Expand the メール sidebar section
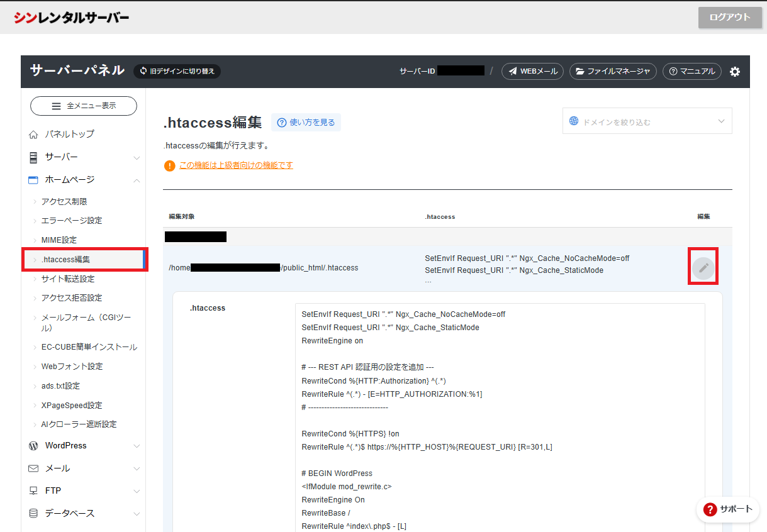The height and width of the screenshot is (532, 767). coord(84,468)
